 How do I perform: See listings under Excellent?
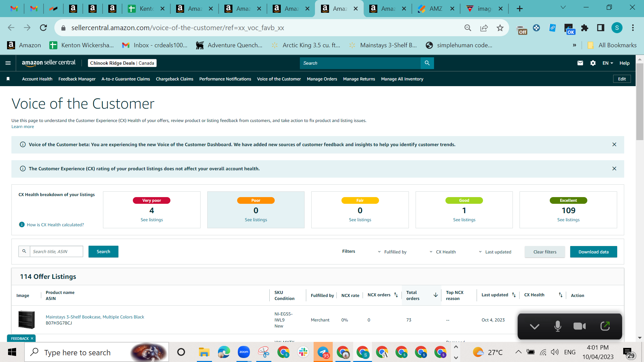(568, 220)
